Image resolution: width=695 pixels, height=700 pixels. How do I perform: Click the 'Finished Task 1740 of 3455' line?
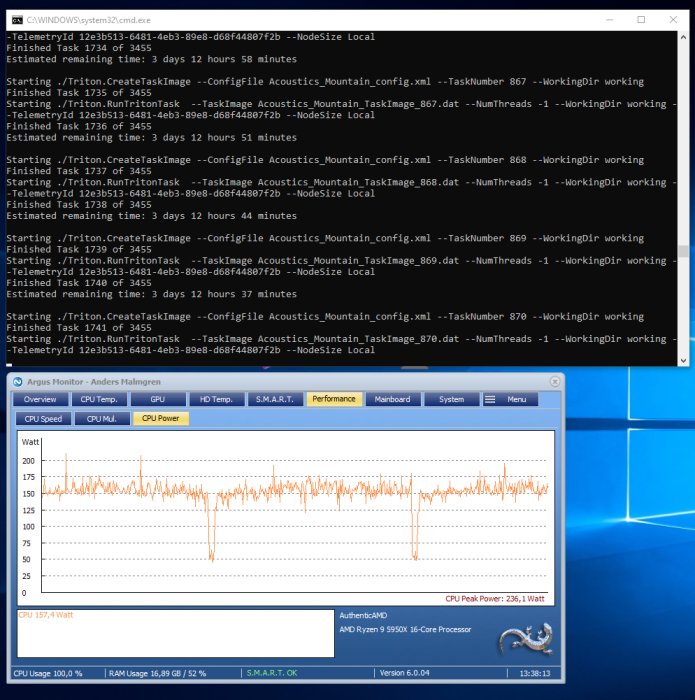(x=79, y=283)
